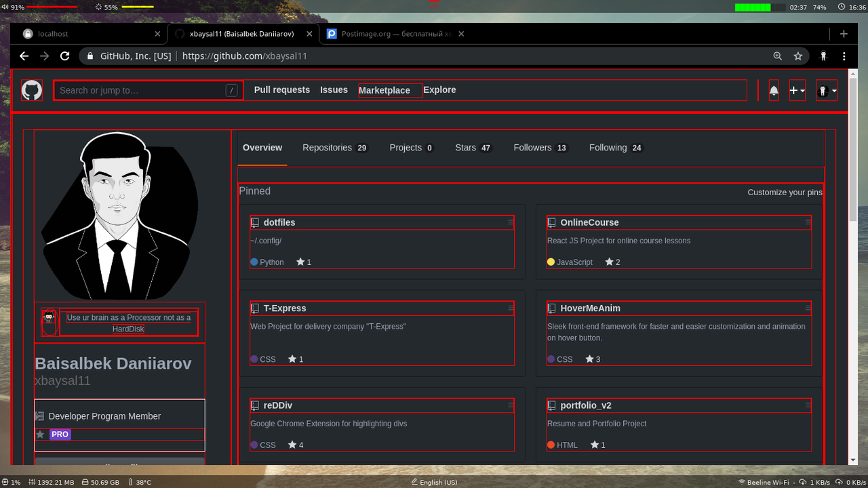The image size is (868, 488).
Task: Click the portfolio_v2 repo book icon
Action: 552,405
